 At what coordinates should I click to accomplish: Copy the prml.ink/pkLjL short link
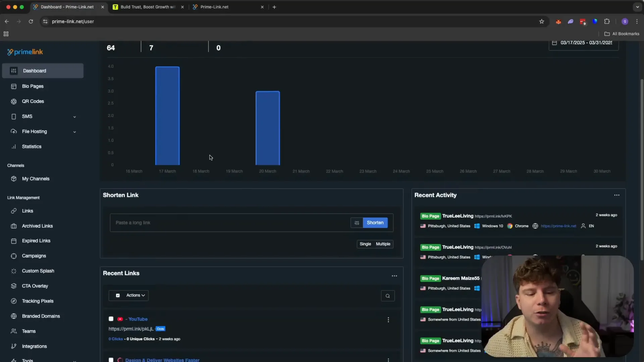[160, 329]
